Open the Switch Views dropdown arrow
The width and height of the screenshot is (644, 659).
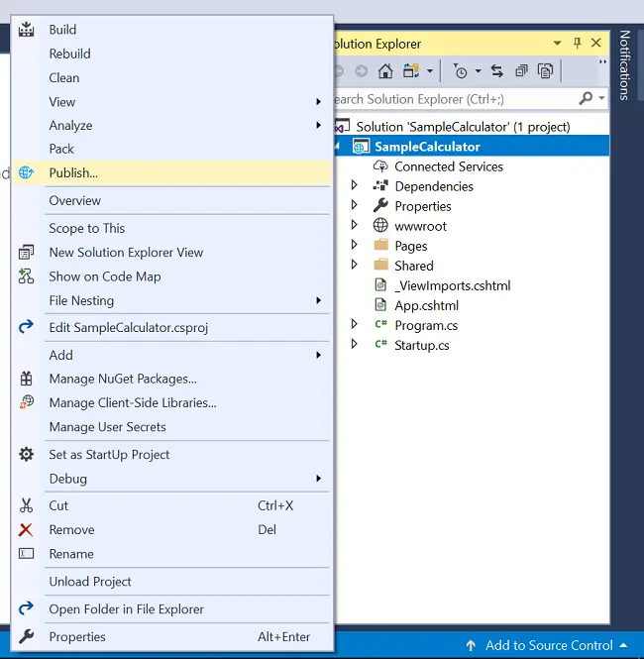tap(430, 71)
